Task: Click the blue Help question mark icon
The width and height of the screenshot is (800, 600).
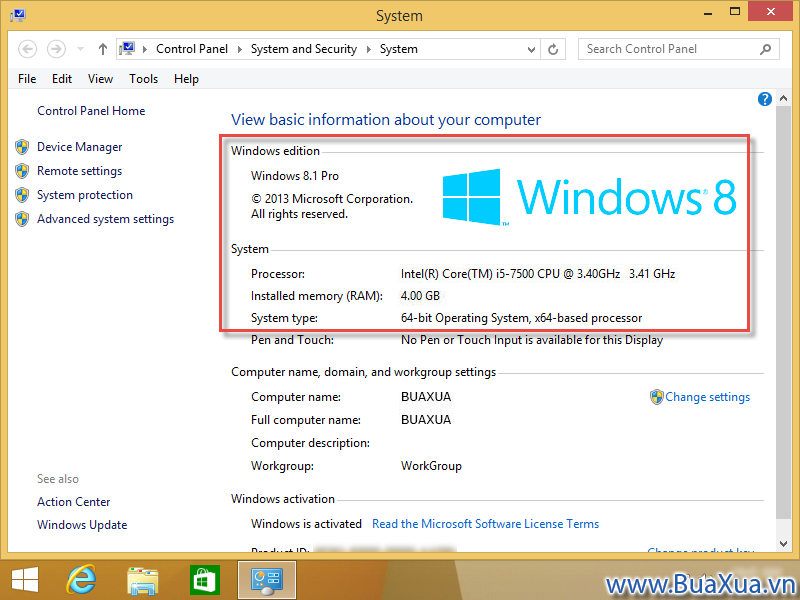Action: click(x=765, y=99)
